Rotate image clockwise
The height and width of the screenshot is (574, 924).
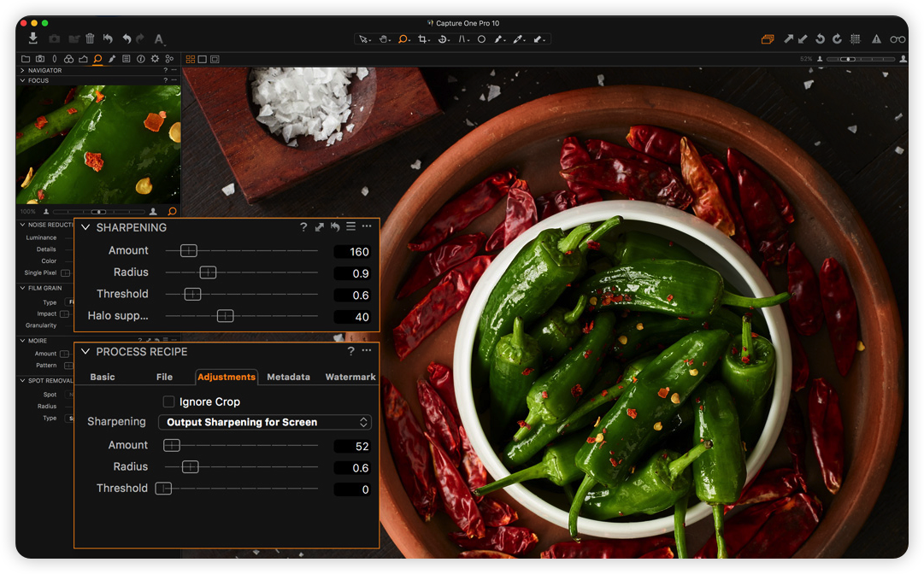pyautogui.click(x=837, y=38)
